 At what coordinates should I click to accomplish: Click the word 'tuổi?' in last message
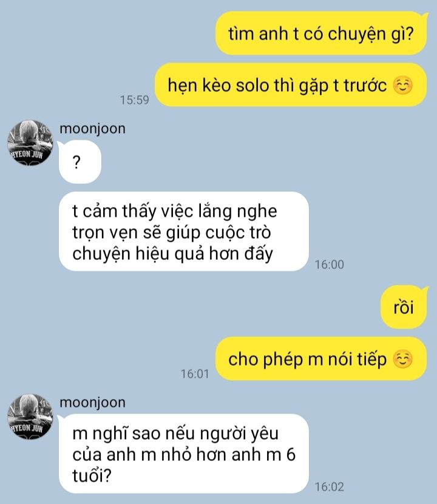pos(92,476)
